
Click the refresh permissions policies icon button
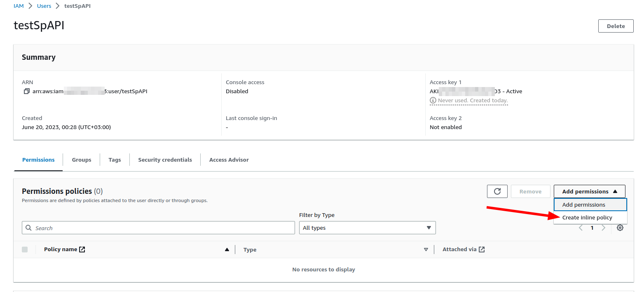497,191
